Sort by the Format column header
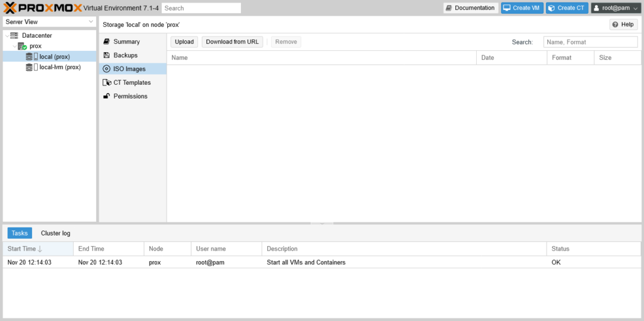This screenshot has width=644, height=321. pos(570,58)
